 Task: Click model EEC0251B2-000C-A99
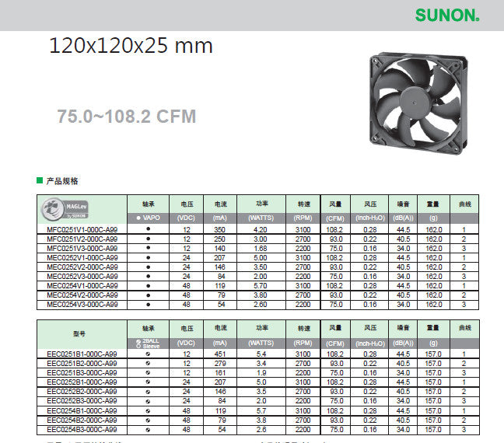pyautogui.click(x=82, y=363)
